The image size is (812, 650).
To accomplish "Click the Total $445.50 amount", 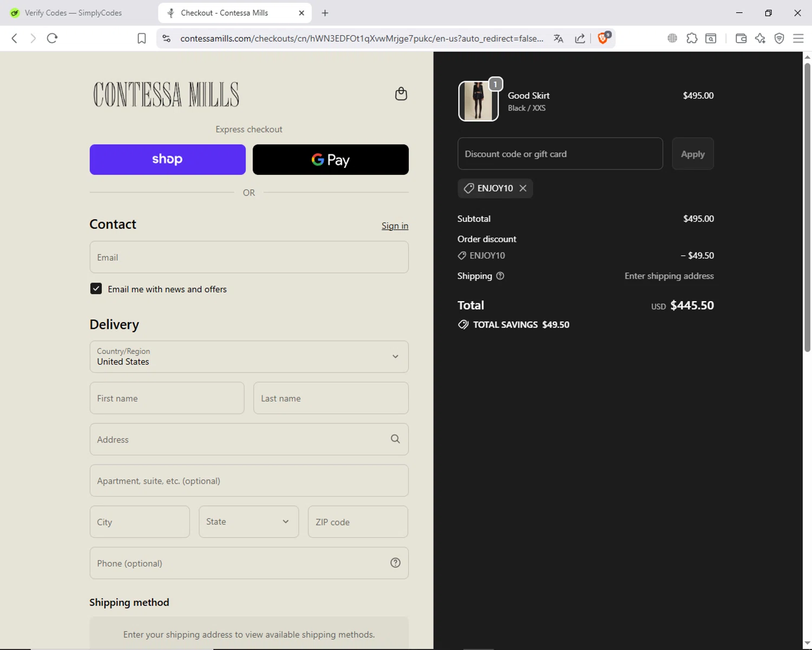I will (692, 305).
